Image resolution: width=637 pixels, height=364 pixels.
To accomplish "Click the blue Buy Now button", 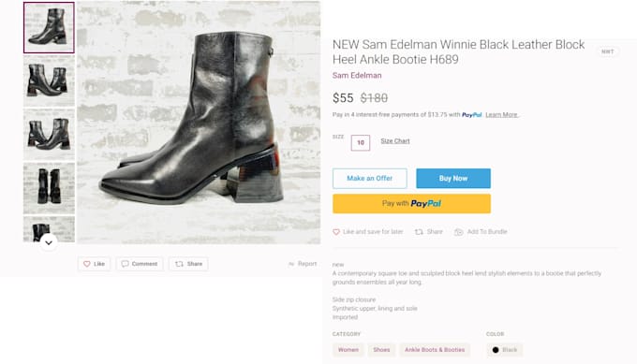I will (453, 178).
